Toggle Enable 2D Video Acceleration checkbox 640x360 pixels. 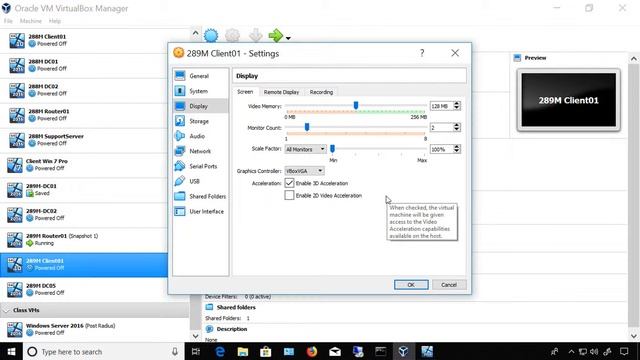coord(289,195)
